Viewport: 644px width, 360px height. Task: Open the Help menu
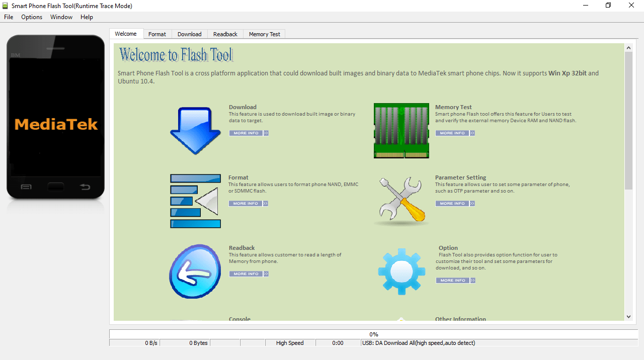[87, 17]
